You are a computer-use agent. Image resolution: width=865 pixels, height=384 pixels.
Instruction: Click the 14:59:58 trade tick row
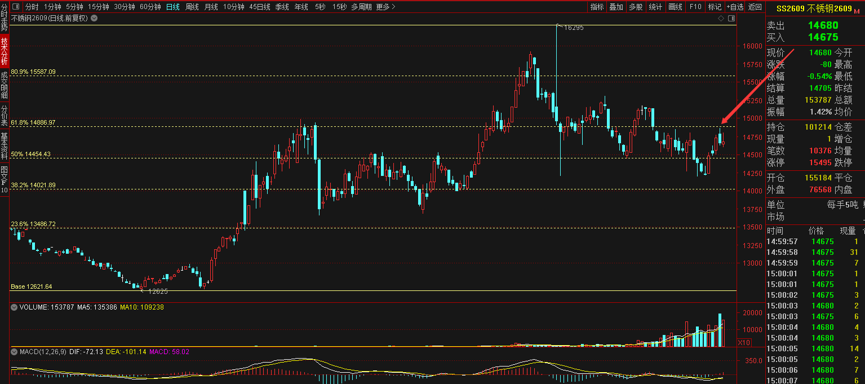814,252
